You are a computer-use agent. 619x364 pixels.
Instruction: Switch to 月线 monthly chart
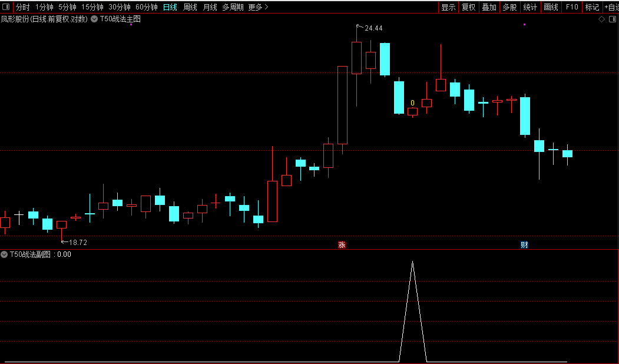210,7
